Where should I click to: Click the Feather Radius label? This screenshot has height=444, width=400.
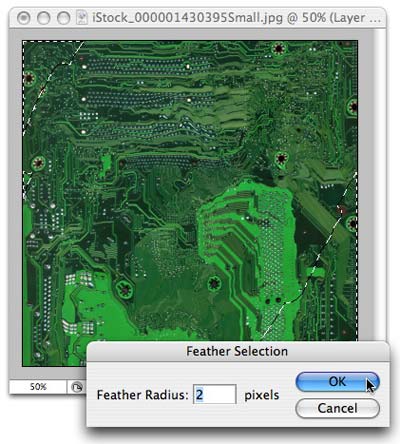[x=143, y=395]
